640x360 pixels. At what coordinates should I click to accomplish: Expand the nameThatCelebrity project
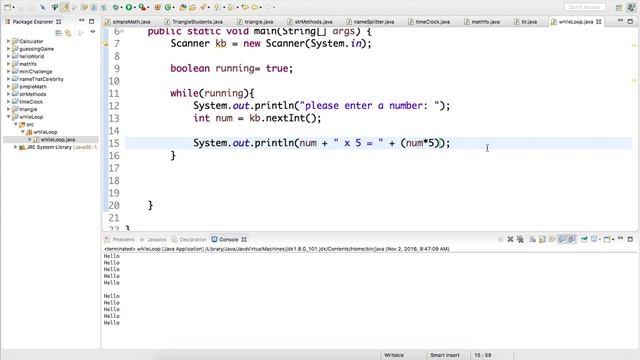(x=9, y=79)
